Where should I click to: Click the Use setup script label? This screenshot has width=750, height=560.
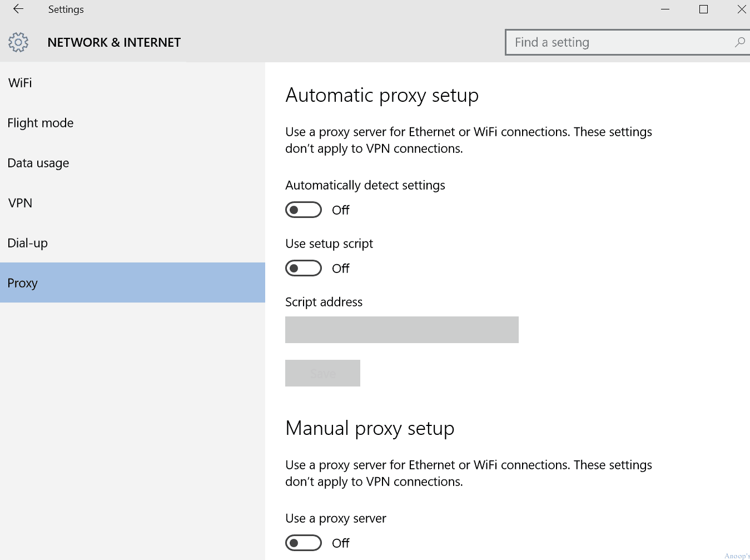pyautogui.click(x=329, y=244)
